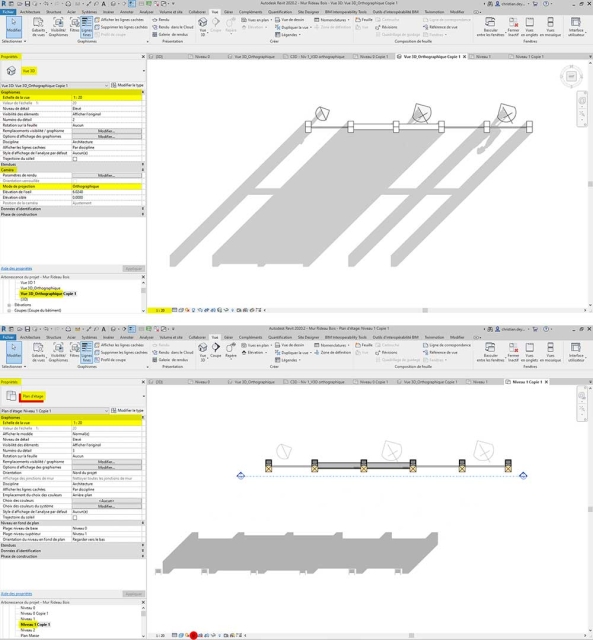Click the red-marked icon in the plan view's control bar

click(193, 635)
